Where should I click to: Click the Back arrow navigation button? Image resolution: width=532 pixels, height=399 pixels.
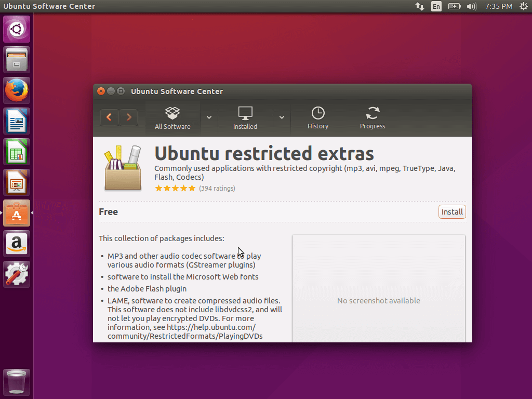[x=109, y=117]
